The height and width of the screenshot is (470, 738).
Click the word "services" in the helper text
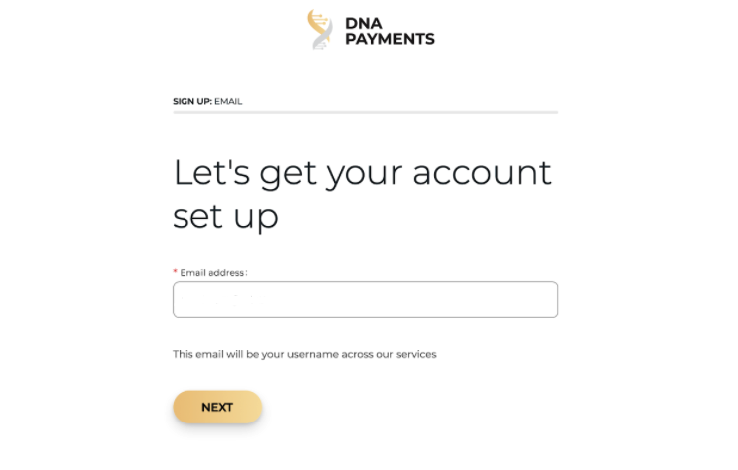(x=416, y=354)
